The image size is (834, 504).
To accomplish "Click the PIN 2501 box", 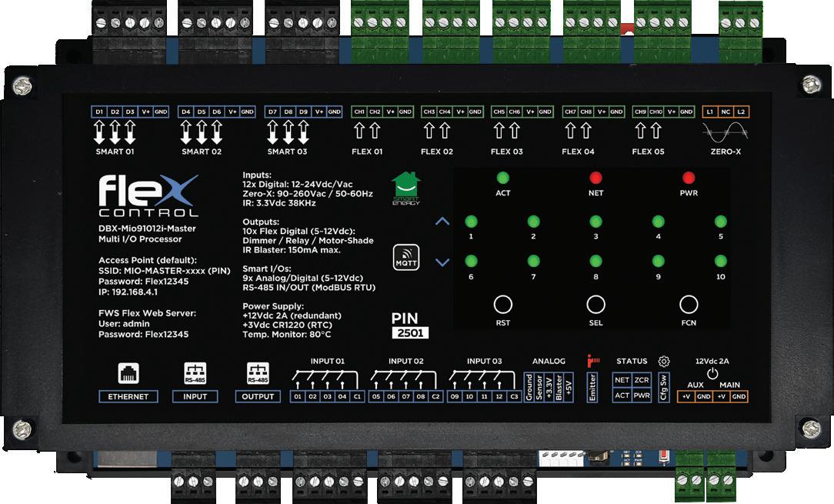I will [410, 333].
